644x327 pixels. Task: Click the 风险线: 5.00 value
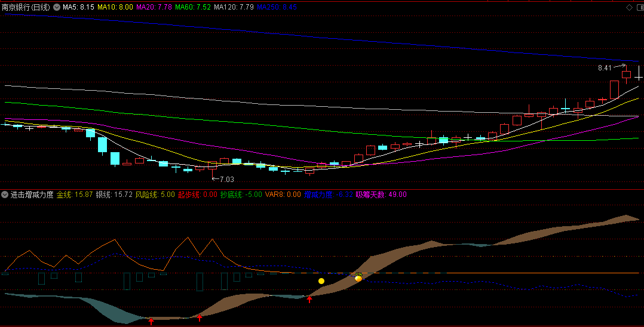tap(155, 195)
